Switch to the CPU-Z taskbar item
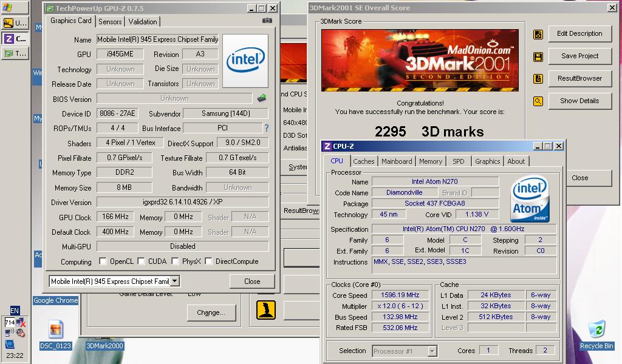Viewport: 622px width, 364px height. (15, 38)
